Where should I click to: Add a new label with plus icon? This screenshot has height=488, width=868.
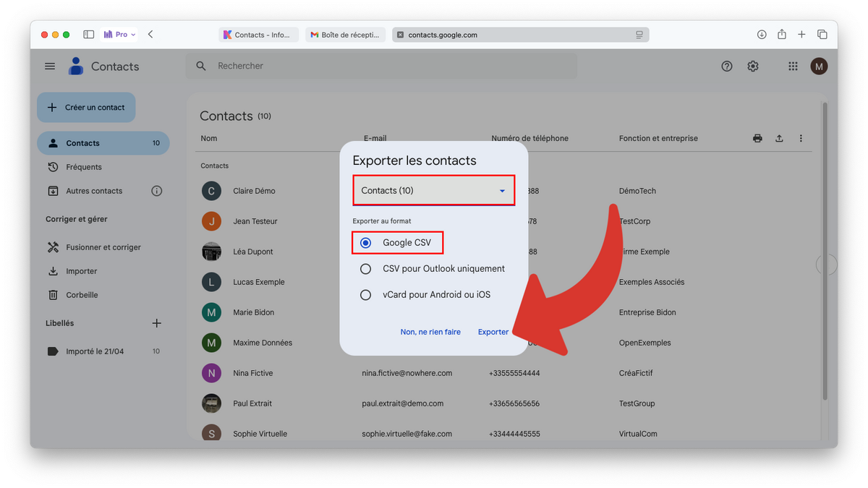pos(157,323)
